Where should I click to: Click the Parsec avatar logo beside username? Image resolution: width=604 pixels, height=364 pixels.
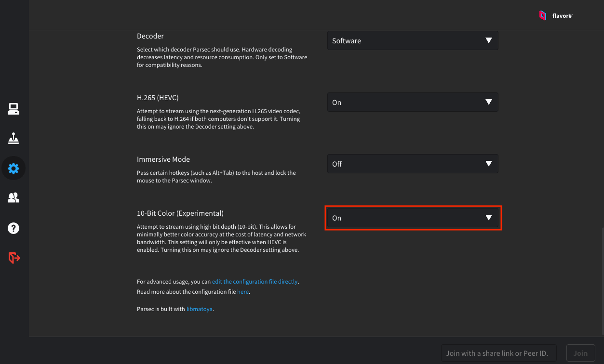click(x=543, y=15)
